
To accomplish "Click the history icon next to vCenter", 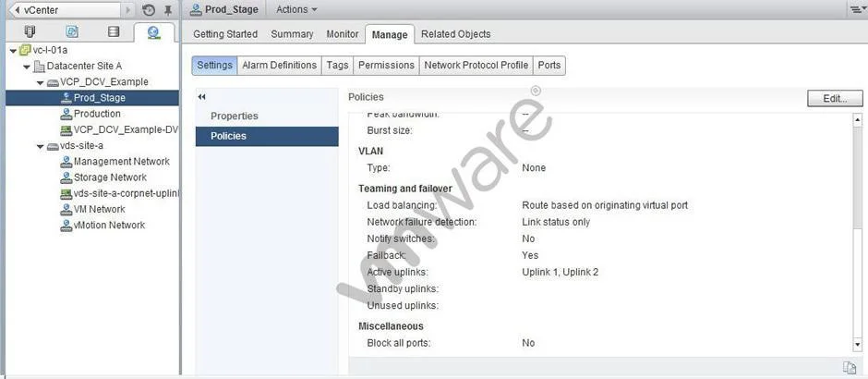I will pyautogui.click(x=149, y=10).
